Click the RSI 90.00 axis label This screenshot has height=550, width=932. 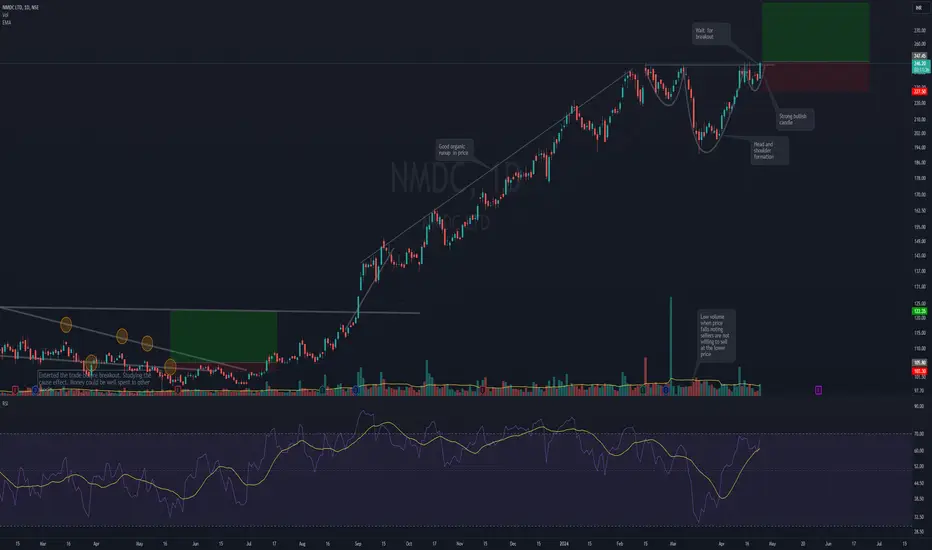(919, 406)
